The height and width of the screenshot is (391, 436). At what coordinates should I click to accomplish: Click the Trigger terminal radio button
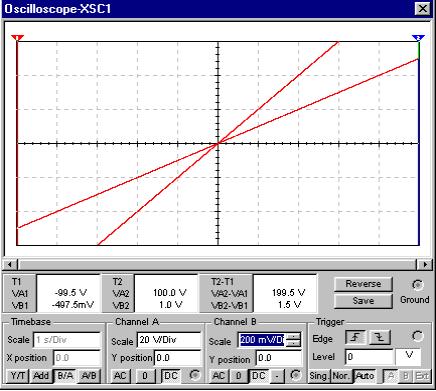(417, 336)
